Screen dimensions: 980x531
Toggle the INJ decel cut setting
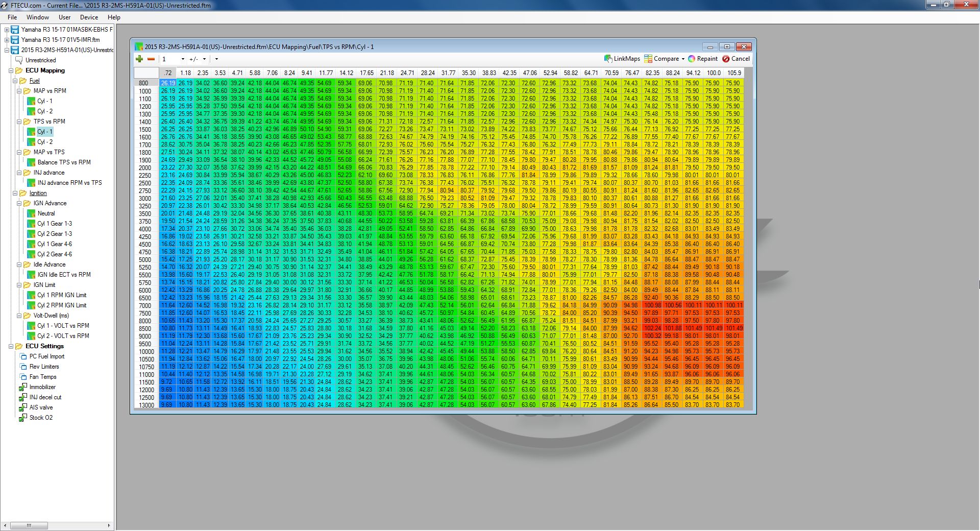click(x=45, y=397)
